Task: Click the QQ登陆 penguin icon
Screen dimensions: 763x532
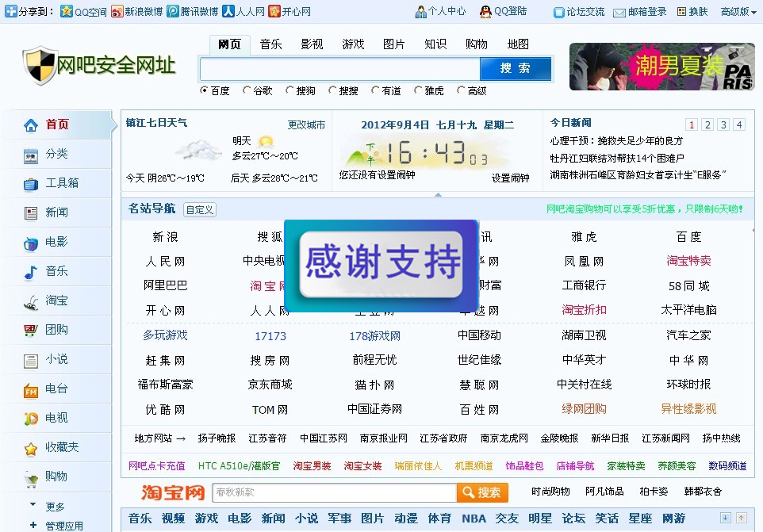Action: coord(485,12)
